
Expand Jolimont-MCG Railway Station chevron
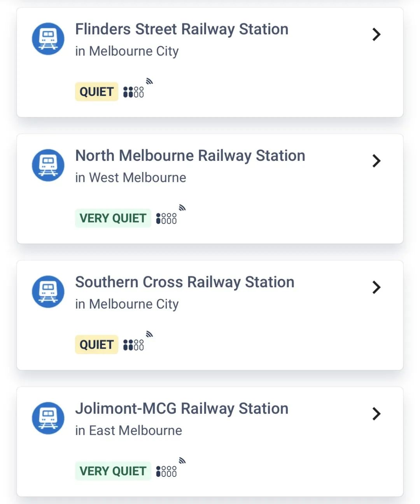(376, 413)
